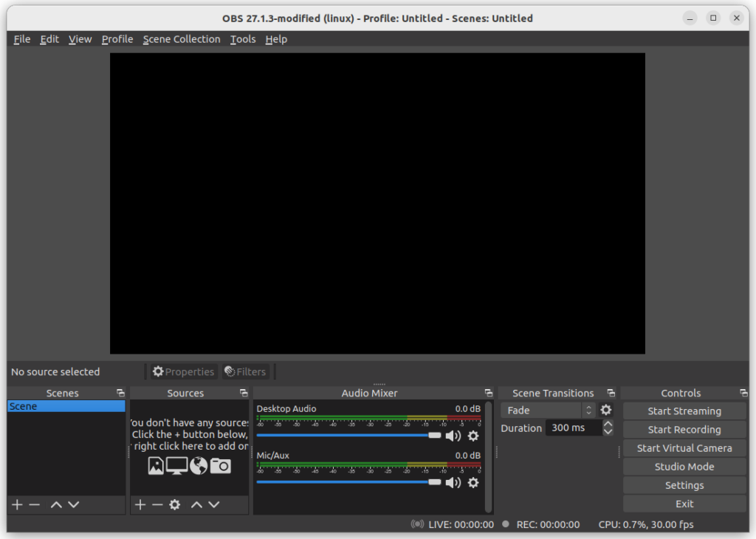Click the image source icon in Sources panel
756x539 pixels.
(x=156, y=466)
